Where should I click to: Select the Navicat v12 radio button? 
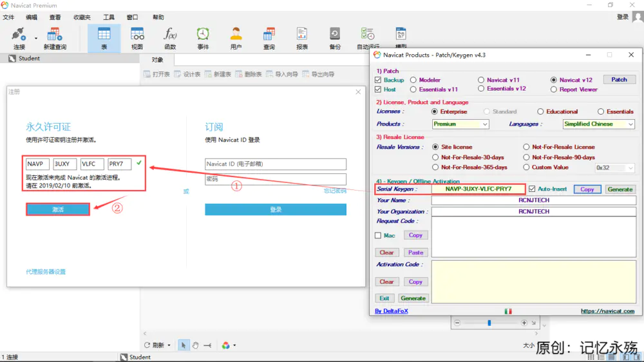(554, 80)
